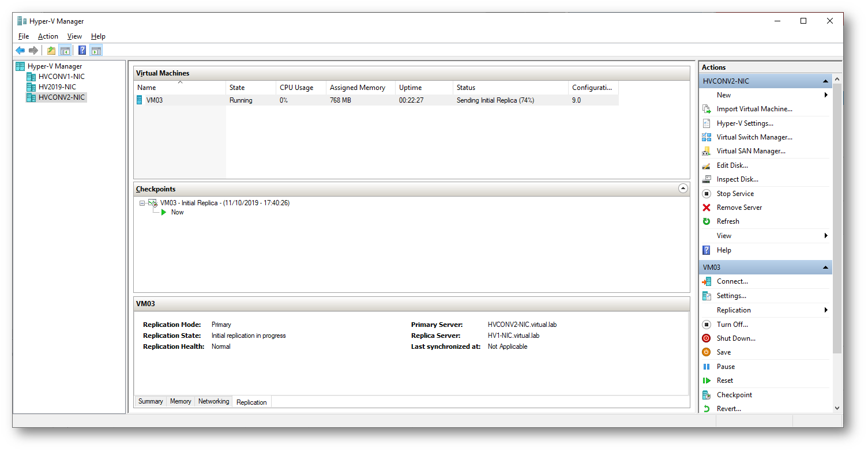Select the VM03 Initial Replica checkpoint

224,203
